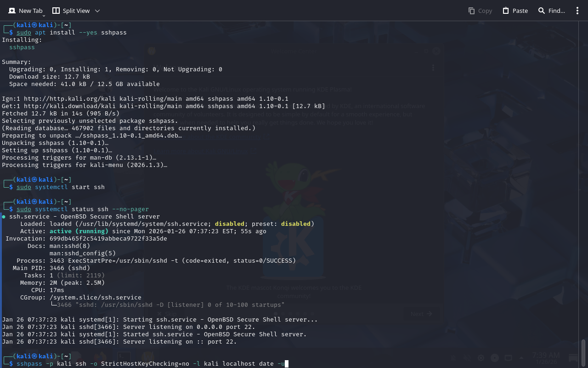Screen dimensions: 588x368
Task: Click 'Server listening on 0.0.0.0 port 22' line
Action: (188, 327)
